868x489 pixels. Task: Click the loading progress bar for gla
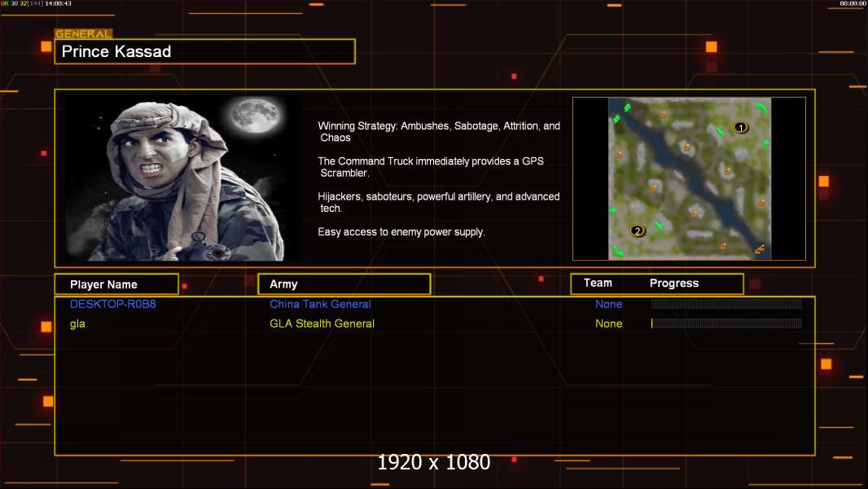coord(726,323)
